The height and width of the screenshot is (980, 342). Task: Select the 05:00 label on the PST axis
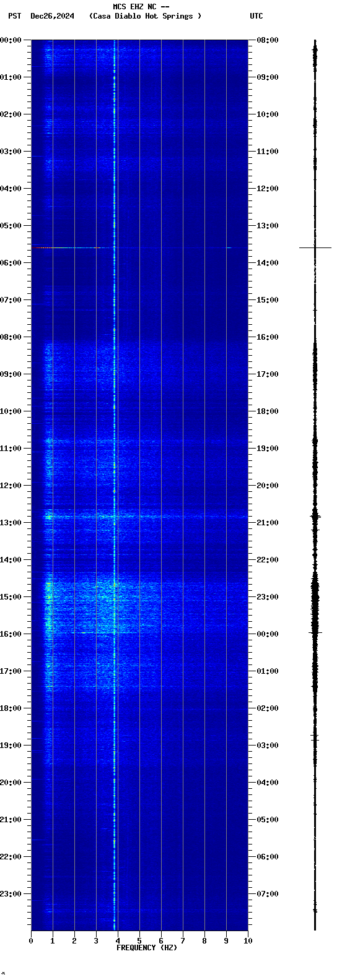pos(11,226)
